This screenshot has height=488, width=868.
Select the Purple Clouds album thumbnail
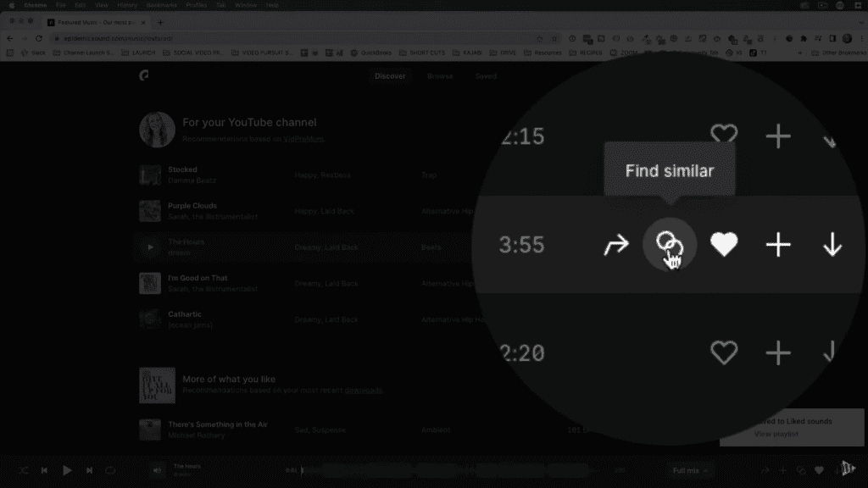click(x=150, y=211)
